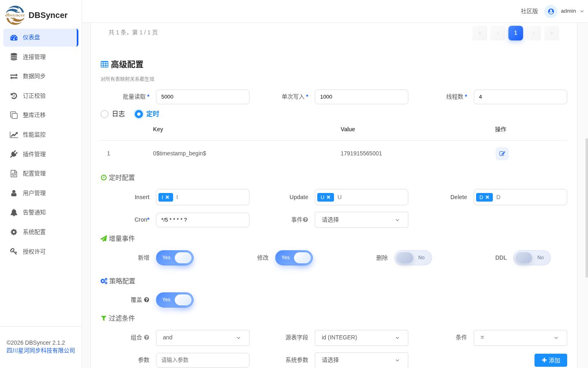Remove the I tag in the Insert field
This screenshot has width=588, height=368.
tap(167, 197)
